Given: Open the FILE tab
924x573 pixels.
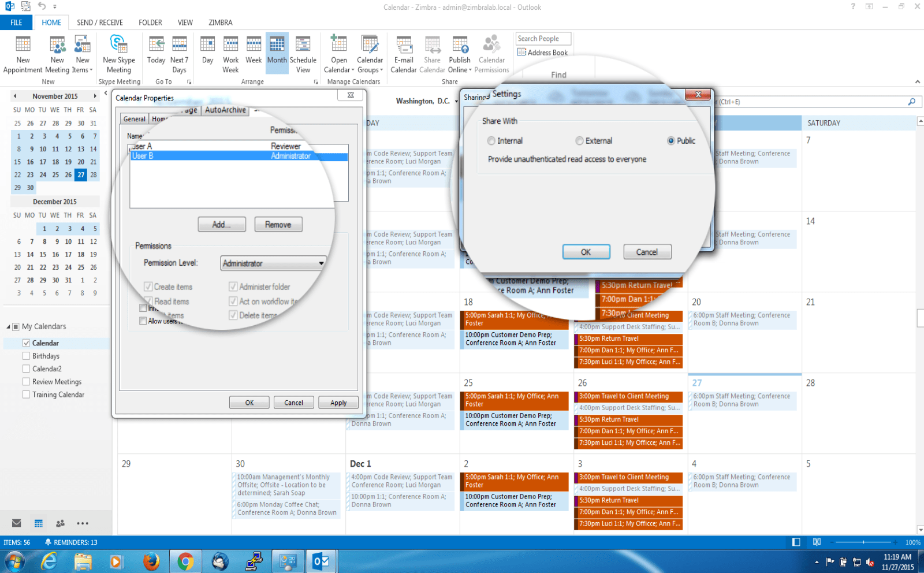Looking at the screenshot, I should 16,23.
